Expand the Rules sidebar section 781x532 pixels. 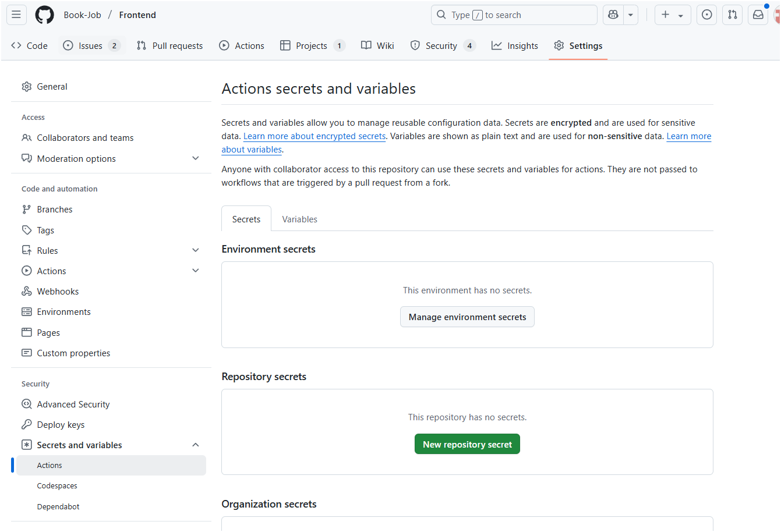[x=196, y=250]
